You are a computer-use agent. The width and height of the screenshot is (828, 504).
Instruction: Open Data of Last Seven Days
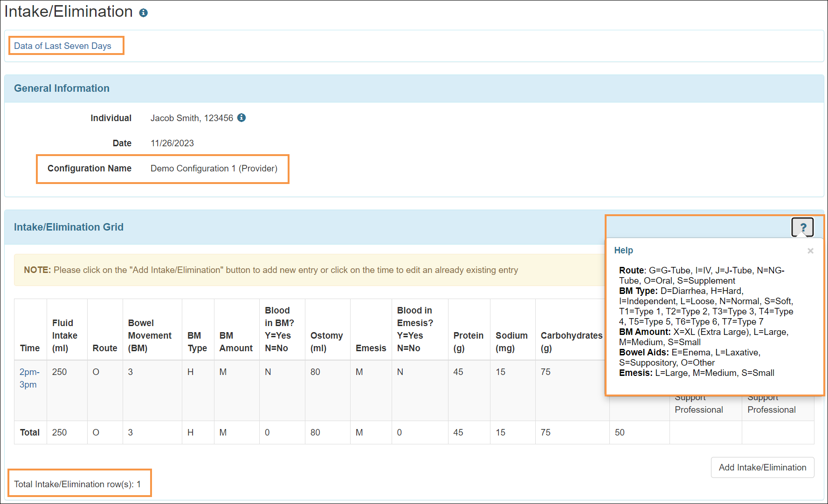[x=63, y=46]
